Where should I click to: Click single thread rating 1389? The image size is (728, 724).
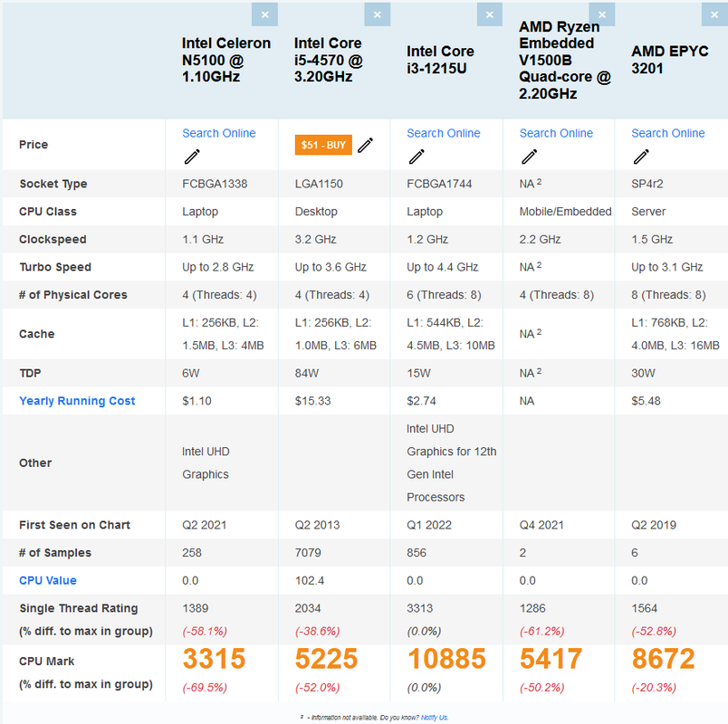(195, 608)
